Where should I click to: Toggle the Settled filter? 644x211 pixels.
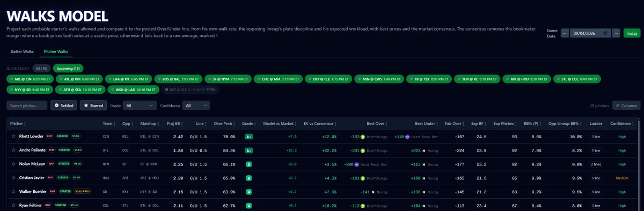pos(64,105)
